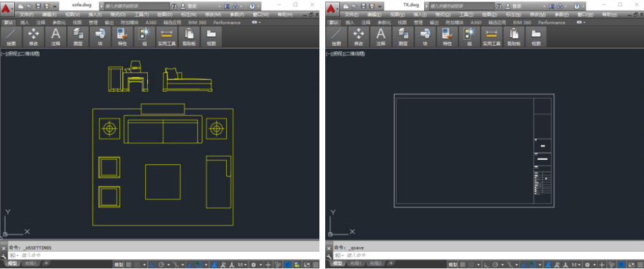This screenshot has height=269, width=644.
Task: Click the Sign In (登录) button in TK.dwg
Action: click(514, 6)
